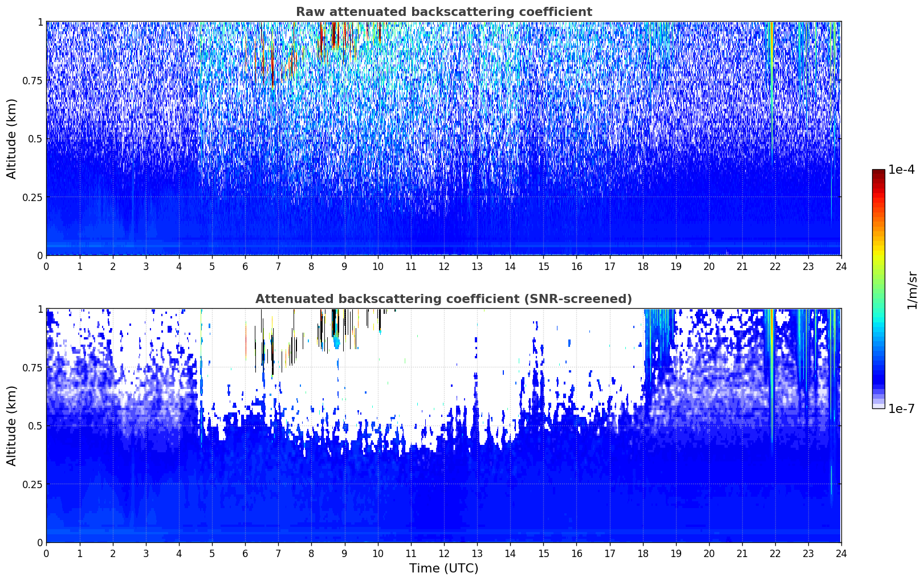Click hour tick 9 under the SNR-screened plot
The height and width of the screenshot is (581, 924).
(344, 553)
